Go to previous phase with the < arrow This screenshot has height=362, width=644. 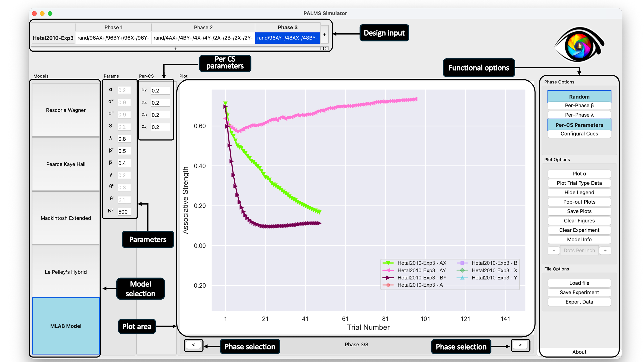point(194,345)
